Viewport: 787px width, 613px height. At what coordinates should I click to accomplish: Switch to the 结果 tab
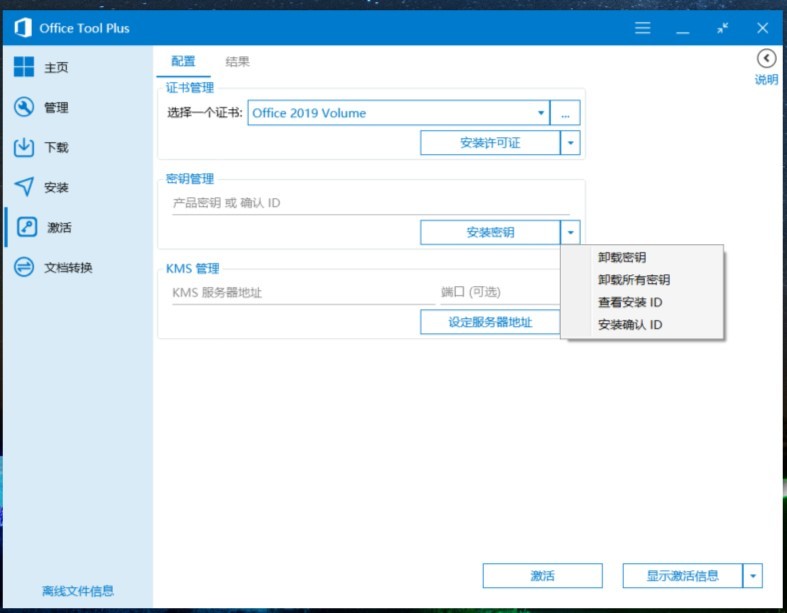[x=237, y=62]
